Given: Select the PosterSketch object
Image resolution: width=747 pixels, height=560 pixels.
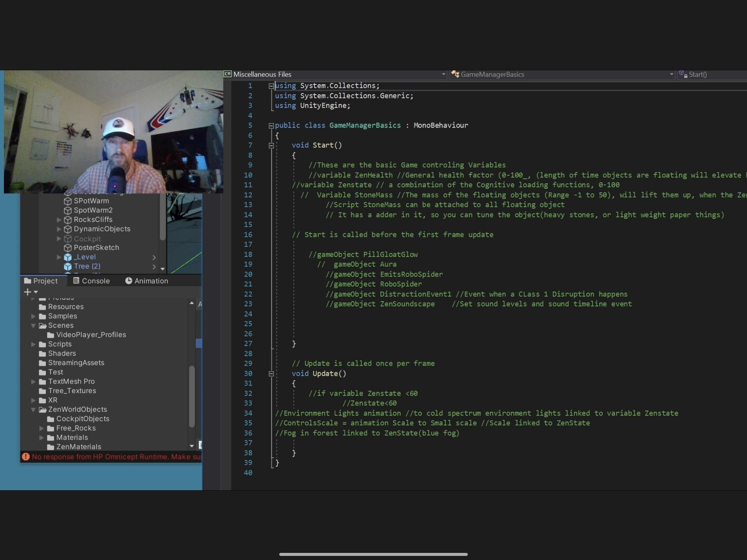Looking at the screenshot, I should click(96, 248).
